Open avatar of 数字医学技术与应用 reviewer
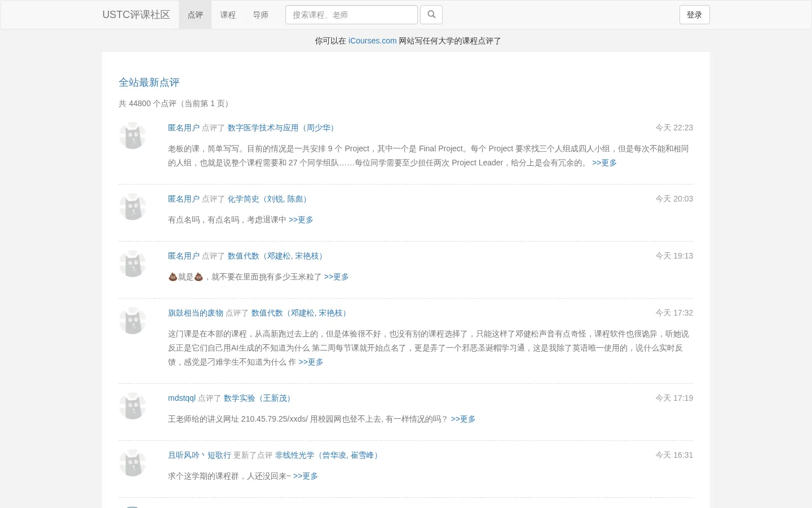Image resolution: width=812 pixels, height=508 pixels. (x=133, y=135)
